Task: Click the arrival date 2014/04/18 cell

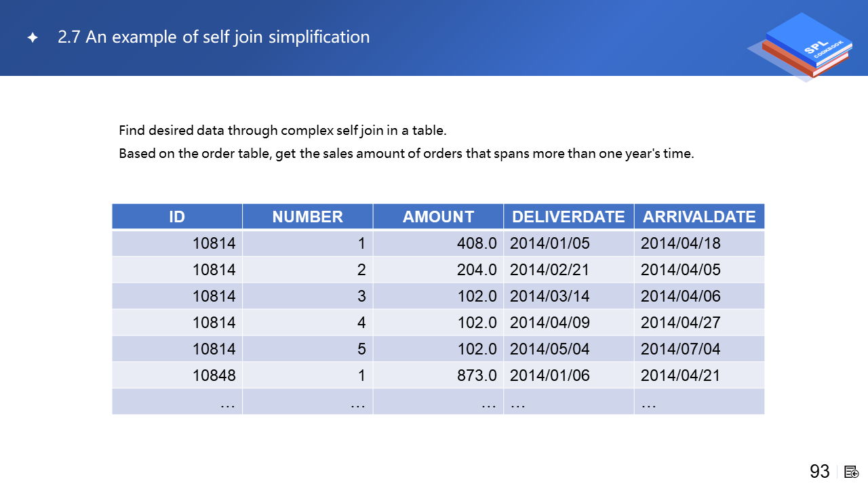Action: [x=699, y=243]
